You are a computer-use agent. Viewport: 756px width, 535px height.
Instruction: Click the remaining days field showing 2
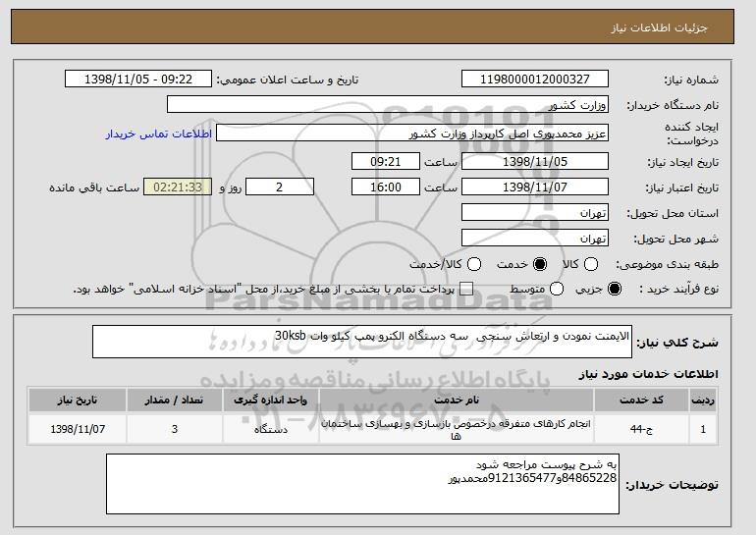pyautogui.click(x=280, y=187)
